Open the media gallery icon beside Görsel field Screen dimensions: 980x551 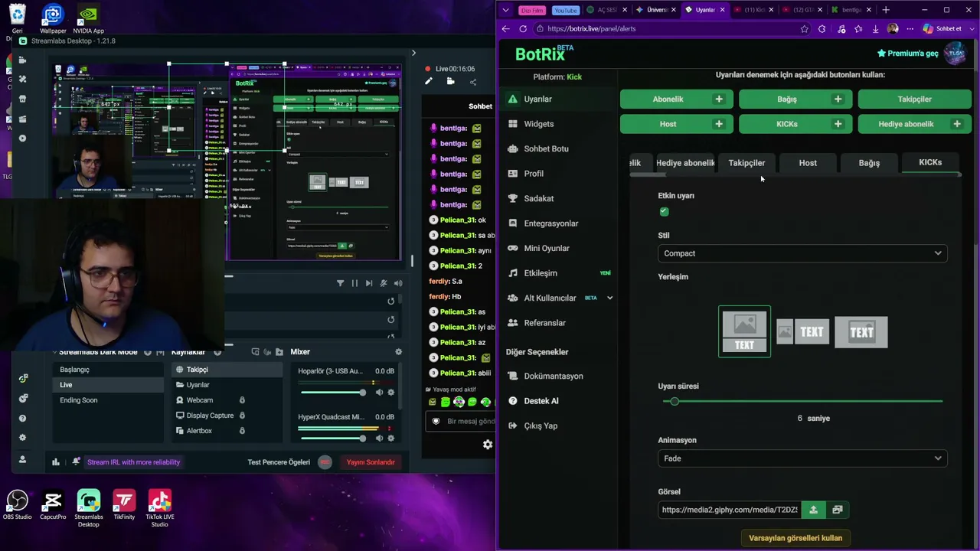(x=837, y=510)
